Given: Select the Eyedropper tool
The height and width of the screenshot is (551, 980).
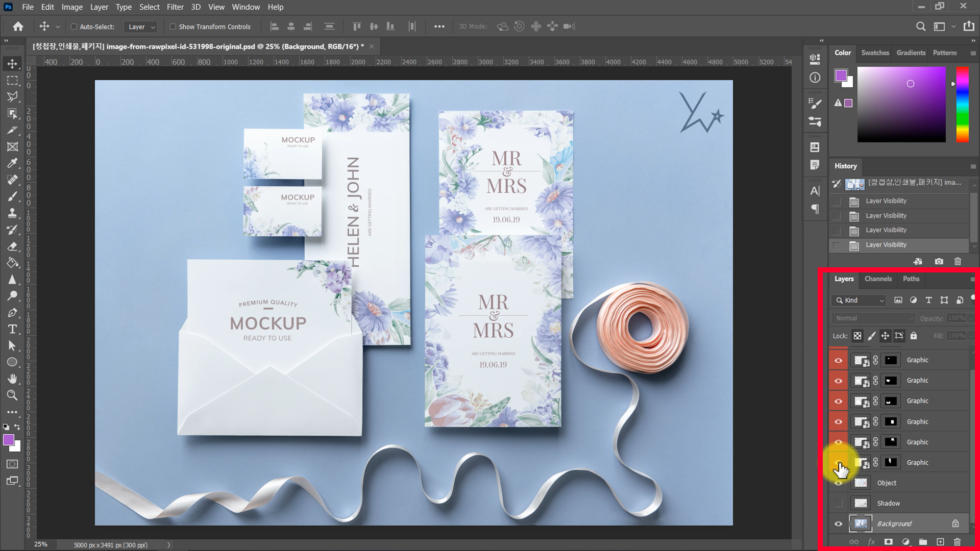Looking at the screenshot, I should pos(12,163).
